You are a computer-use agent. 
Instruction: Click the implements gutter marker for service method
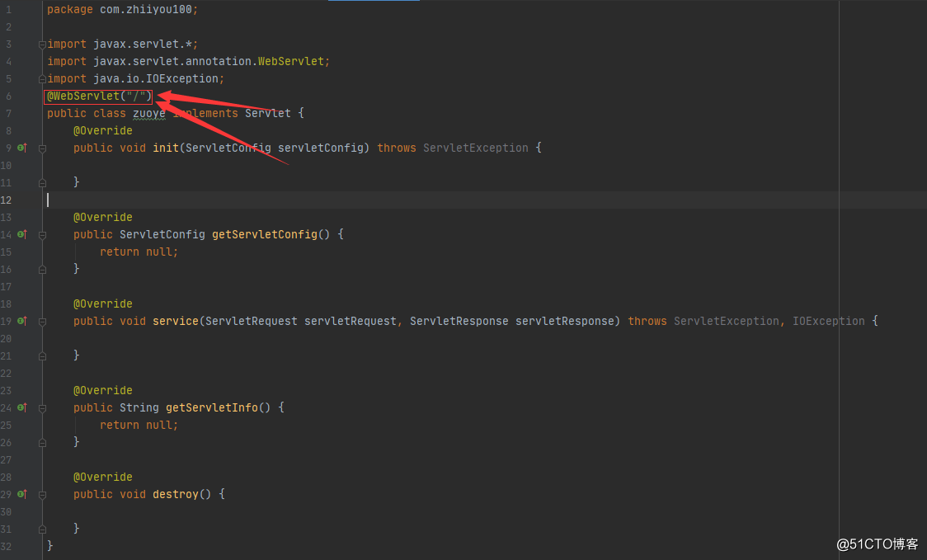pyautogui.click(x=22, y=321)
